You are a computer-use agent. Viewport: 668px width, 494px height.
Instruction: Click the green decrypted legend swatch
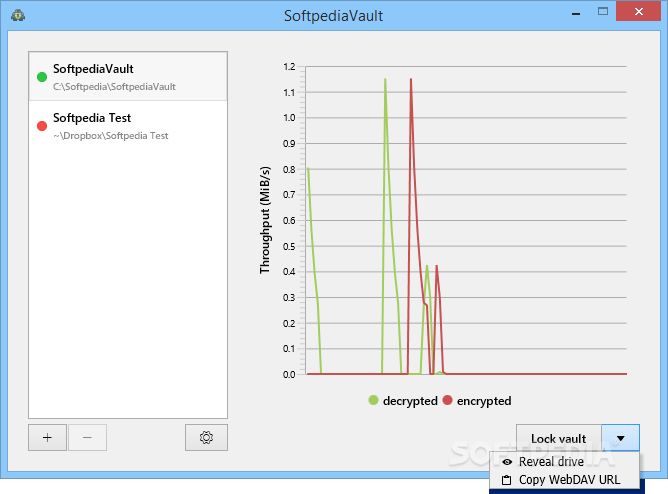(x=373, y=400)
